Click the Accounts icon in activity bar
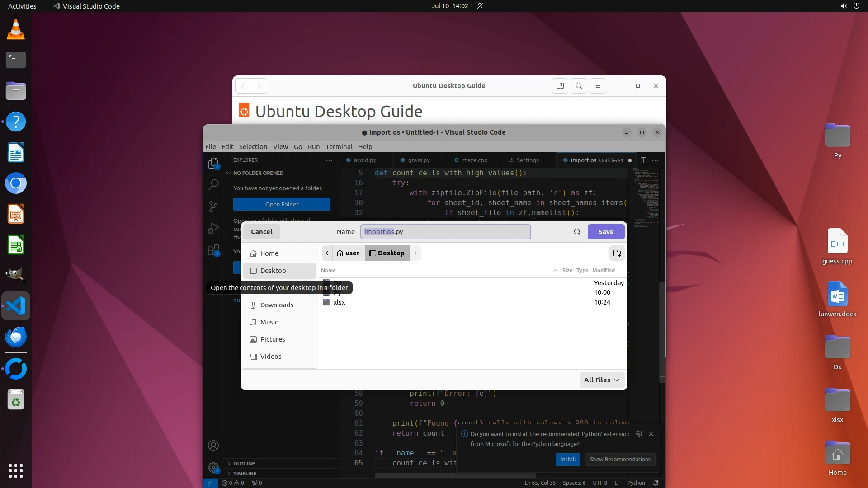The width and height of the screenshot is (868, 488). 213,446
